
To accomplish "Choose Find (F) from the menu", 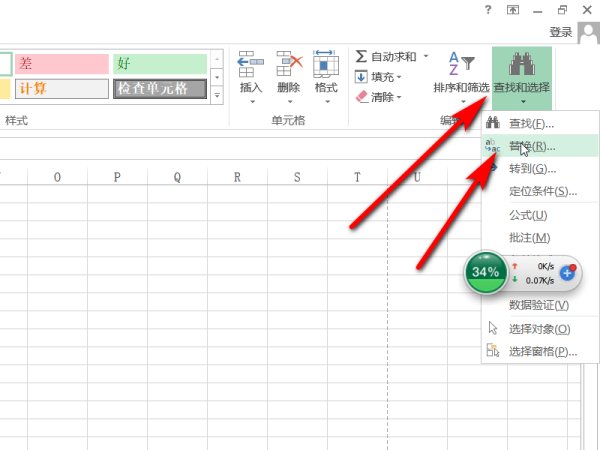I will [540, 124].
